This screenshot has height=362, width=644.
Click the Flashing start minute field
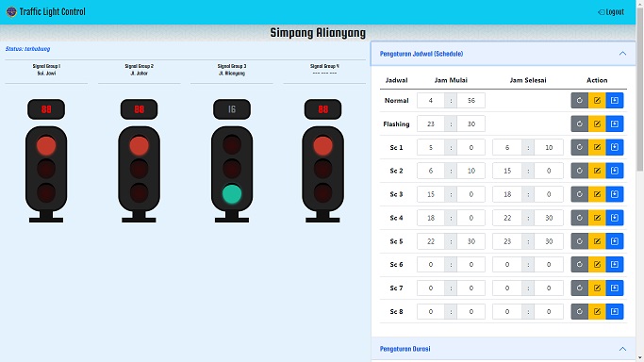pyautogui.click(x=471, y=123)
